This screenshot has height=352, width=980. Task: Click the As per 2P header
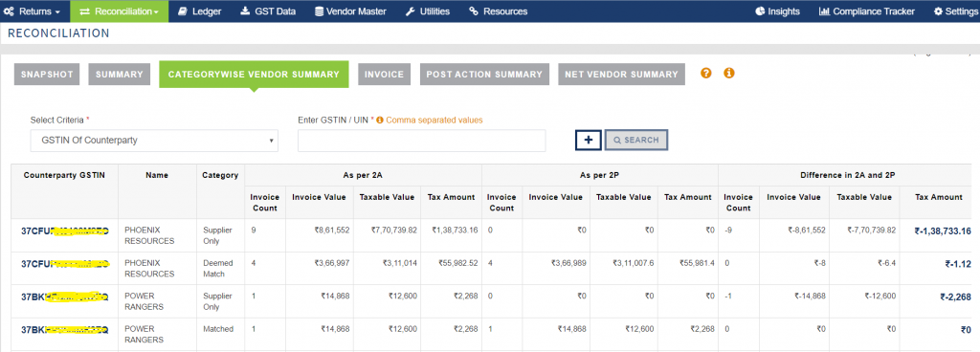[x=600, y=175]
